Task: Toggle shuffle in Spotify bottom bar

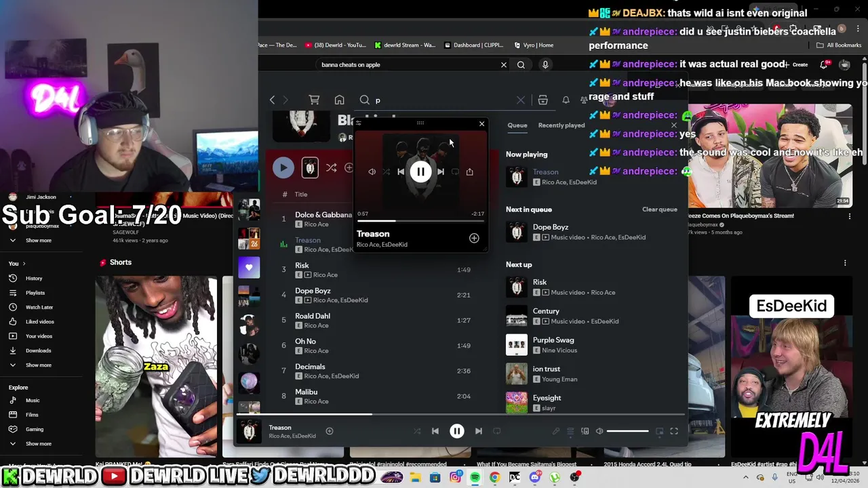Action: [x=417, y=431]
